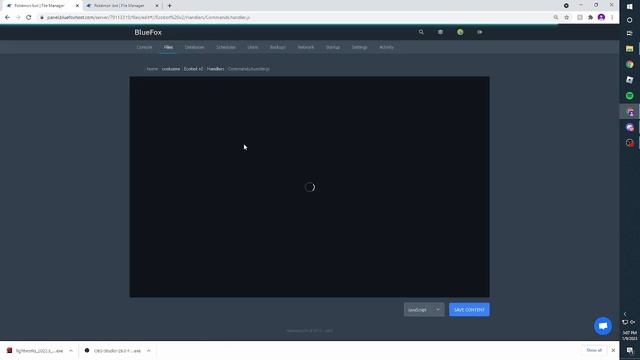Image resolution: width=640 pixels, height=360 pixels.
Task: Open the Activity tab
Action: click(387, 47)
